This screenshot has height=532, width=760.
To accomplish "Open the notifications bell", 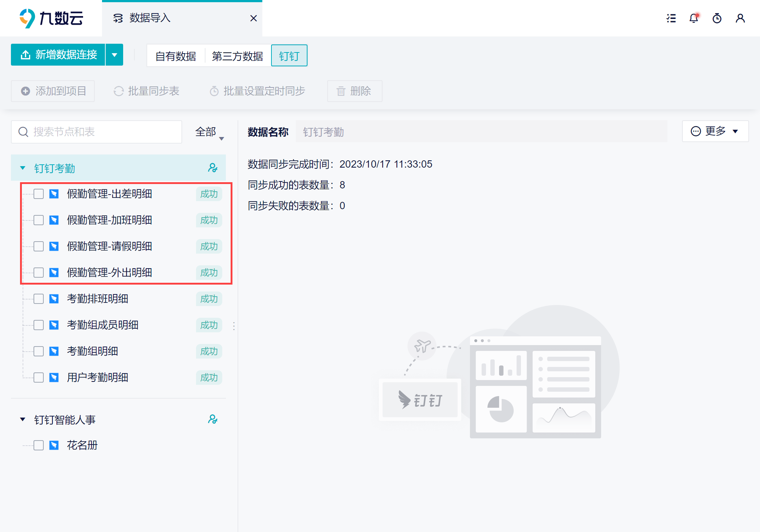I will 694,18.
